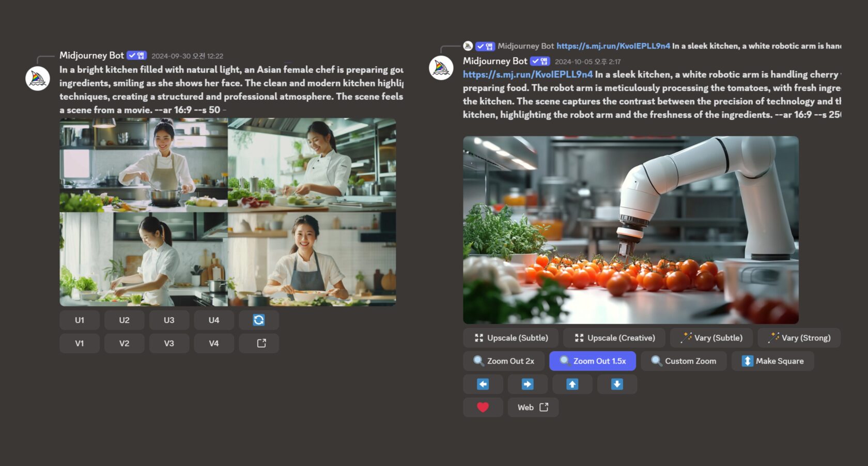Select the highlighted Zoom Out 1.5x button

point(592,361)
